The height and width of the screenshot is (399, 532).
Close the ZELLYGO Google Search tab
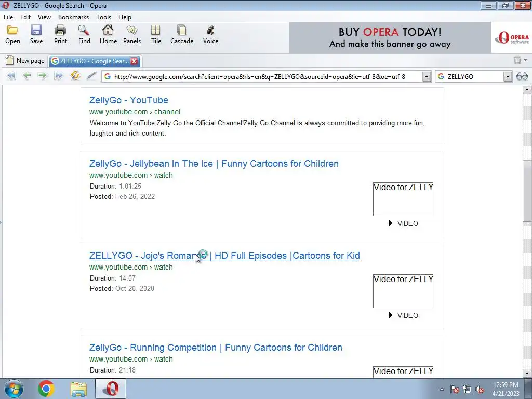(135, 61)
